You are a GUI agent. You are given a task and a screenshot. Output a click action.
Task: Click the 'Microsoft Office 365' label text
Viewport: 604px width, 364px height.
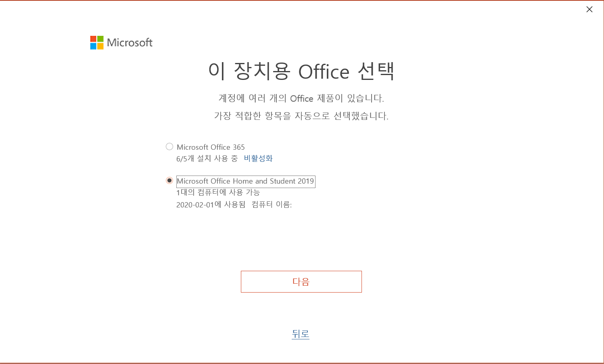pos(211,147)
